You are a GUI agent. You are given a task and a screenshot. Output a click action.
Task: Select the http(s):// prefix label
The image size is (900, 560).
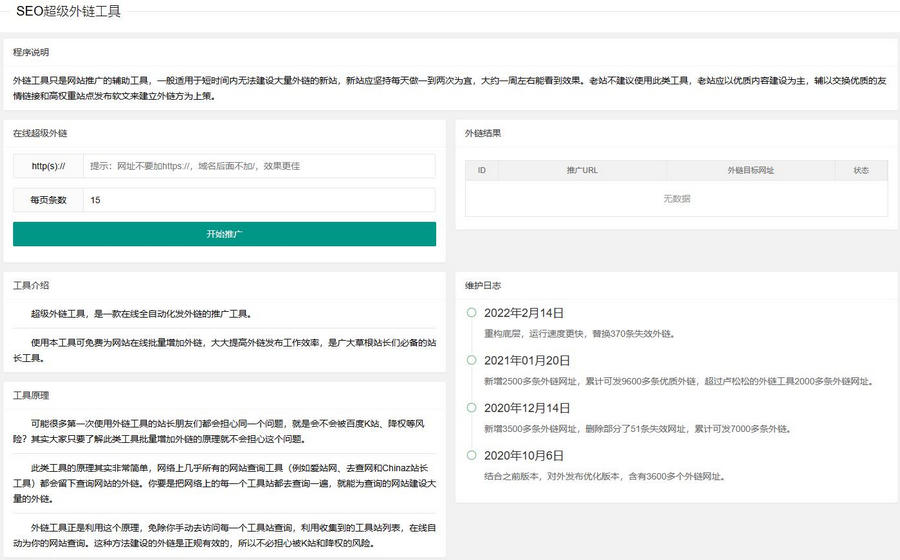(48, 166)
